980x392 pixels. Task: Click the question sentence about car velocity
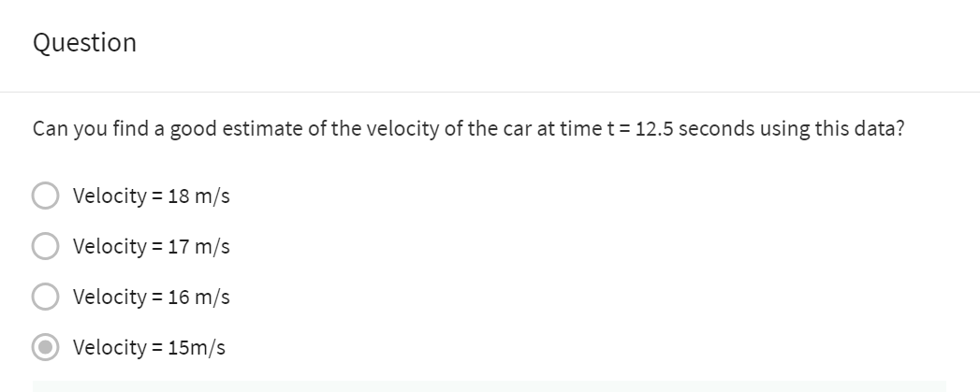coord(468,129)
